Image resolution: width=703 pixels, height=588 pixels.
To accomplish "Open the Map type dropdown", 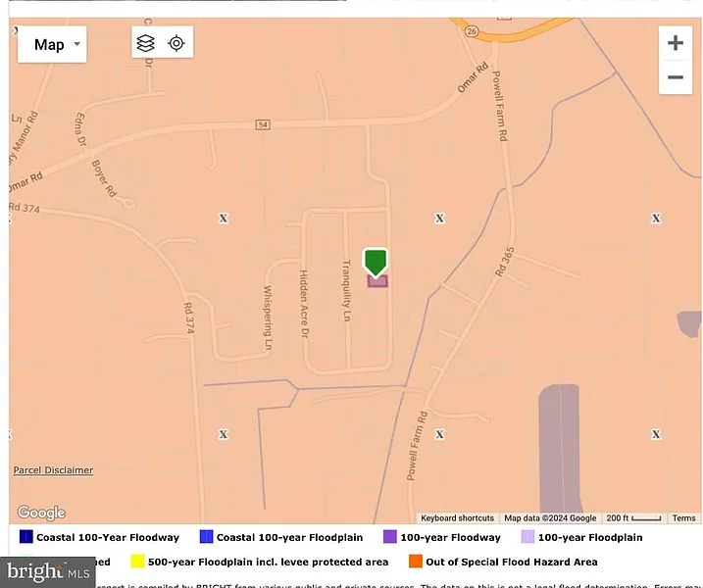I will click(x=52, y=44).
